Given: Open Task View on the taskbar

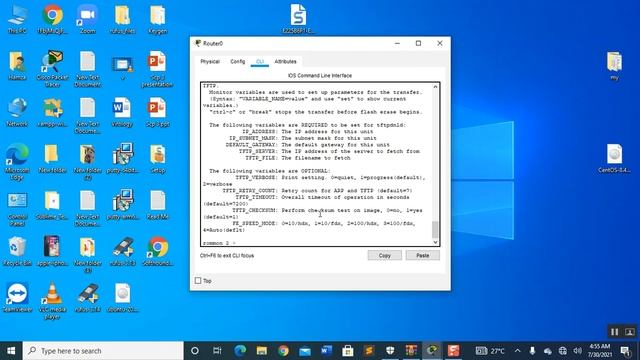Looking at the screenshot, I should 217,351.
